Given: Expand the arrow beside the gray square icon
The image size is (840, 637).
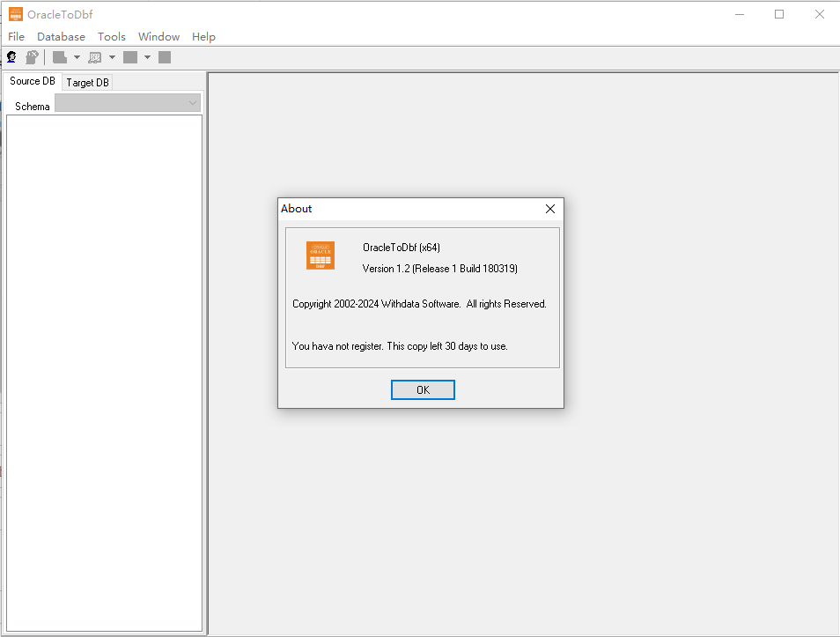Looking at the screenshot, I should point(147,57).
